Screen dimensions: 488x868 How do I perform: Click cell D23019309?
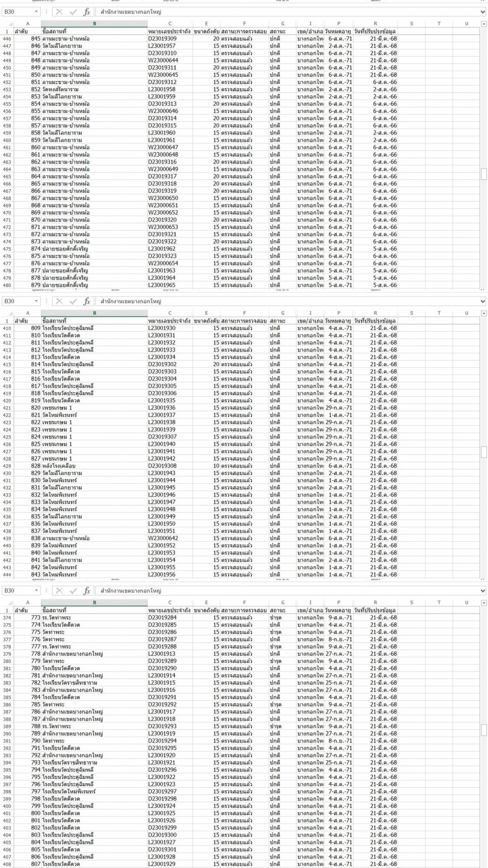click(170, 39)
